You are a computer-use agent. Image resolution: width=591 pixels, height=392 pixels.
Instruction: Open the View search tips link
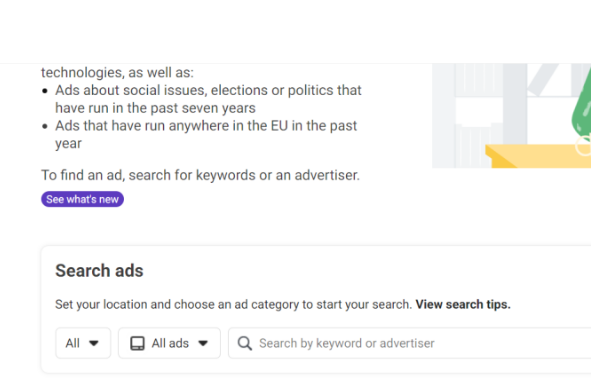click(x=463, y=304)
